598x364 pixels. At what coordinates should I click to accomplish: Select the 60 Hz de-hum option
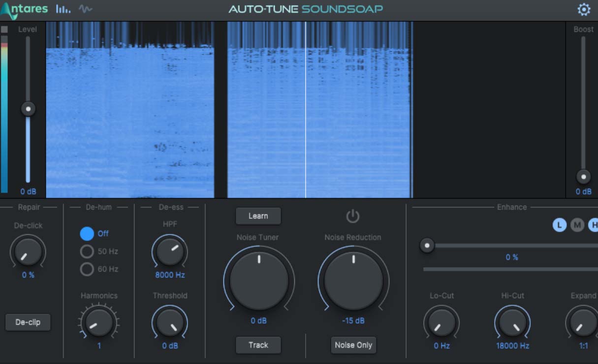(87, 269)
